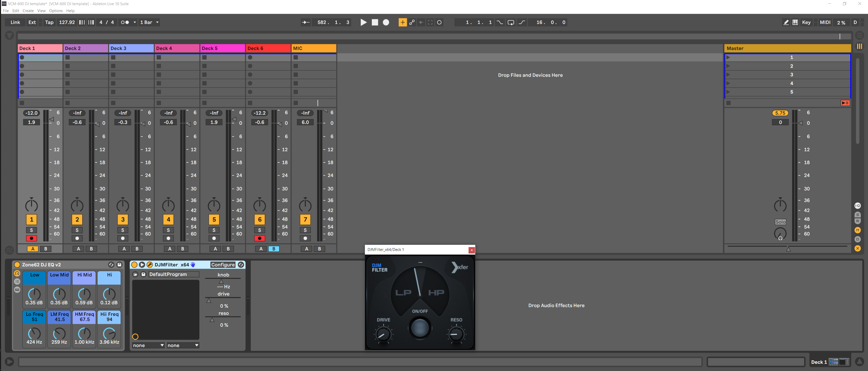
Task: Toggle Punch-In switch icon
Action: point(500,22)
